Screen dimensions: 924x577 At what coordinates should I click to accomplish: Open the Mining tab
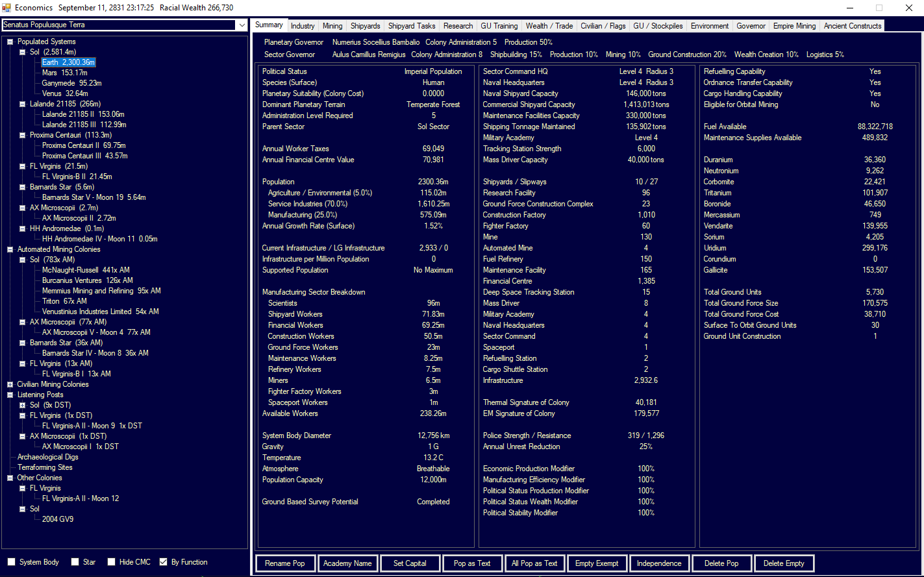(332, 26)
